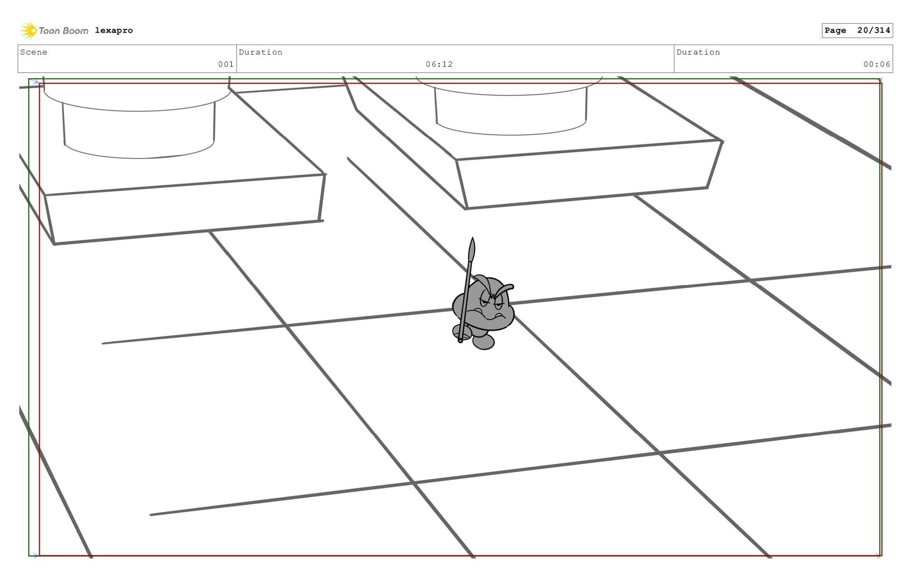This screenshot has width=911, height=588.
Task: Click the 'Scene' header label
Action: pyautogui.click(x=34, y=52)
